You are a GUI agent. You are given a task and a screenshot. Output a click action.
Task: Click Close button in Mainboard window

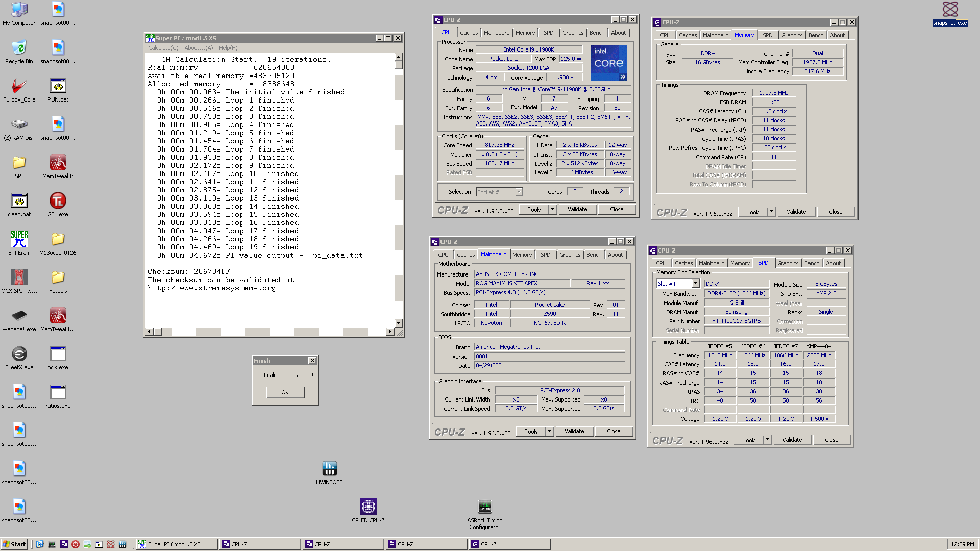pyautogui.click(x=614, y=431)
